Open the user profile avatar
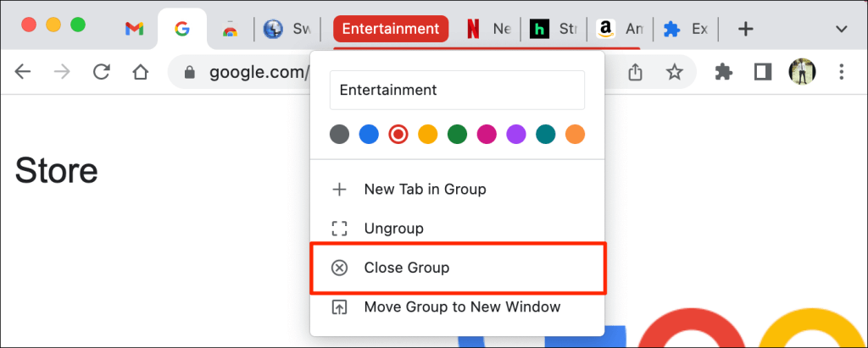The height and width of the screenshot is (348, 868). coord(801,72)
